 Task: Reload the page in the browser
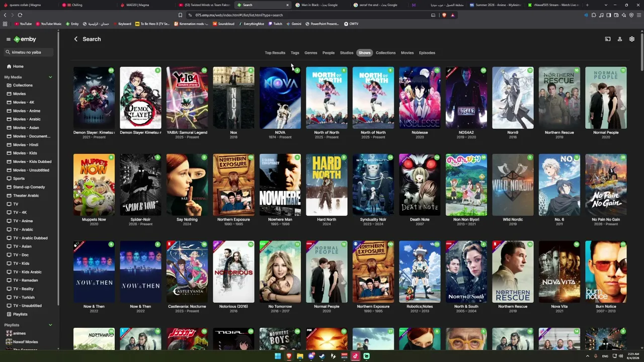click(20, 15)
